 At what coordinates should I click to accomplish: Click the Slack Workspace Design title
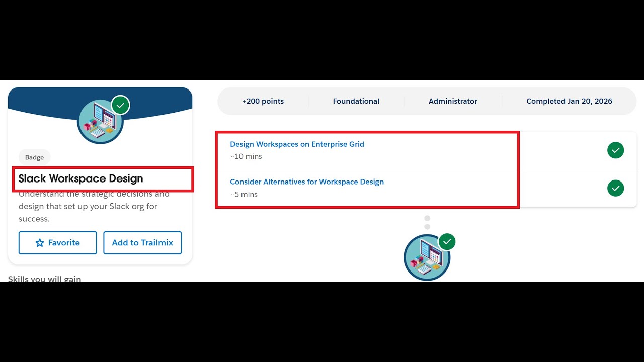click(81, 179)
